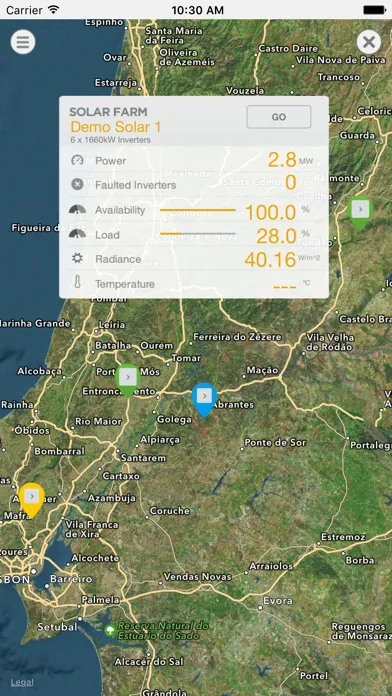Image resolution: width=392 pixels, height=696 pixels.
Task: Click the Ponte de Sor label
Action: 275,443
